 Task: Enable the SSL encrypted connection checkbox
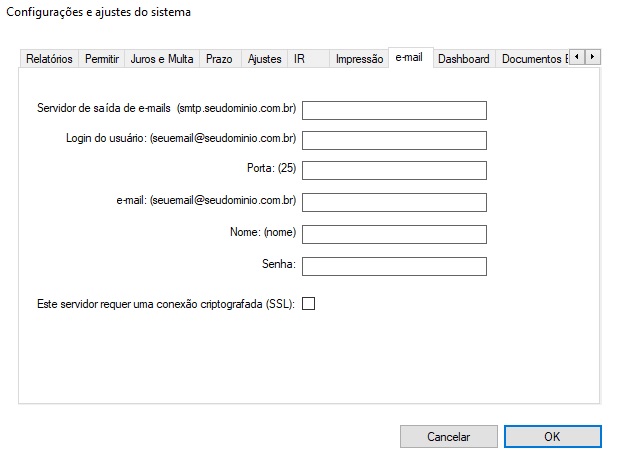(308, 304)
